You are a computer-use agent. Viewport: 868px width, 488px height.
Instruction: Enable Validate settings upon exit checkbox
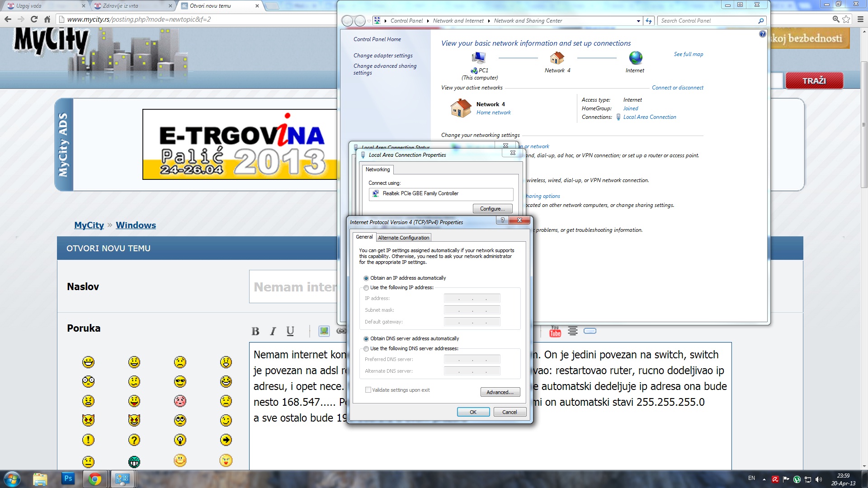[x=368, y=390]
